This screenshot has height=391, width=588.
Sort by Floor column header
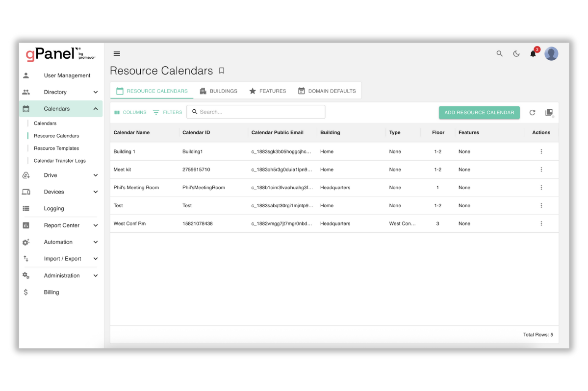pyautogui.click(x=438, y=133)
